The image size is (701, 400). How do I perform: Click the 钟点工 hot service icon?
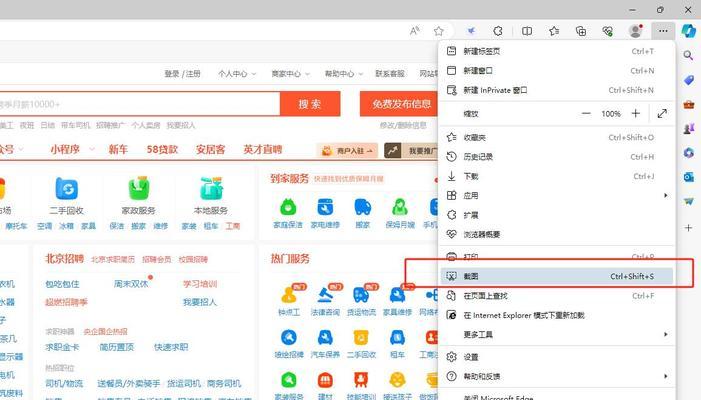point(289,295)
